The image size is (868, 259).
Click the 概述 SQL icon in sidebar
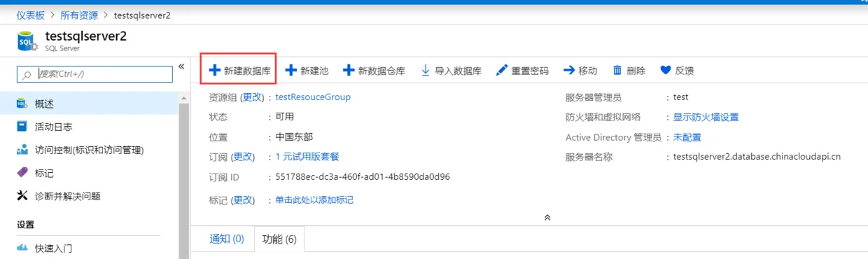(x=22, y=104)
